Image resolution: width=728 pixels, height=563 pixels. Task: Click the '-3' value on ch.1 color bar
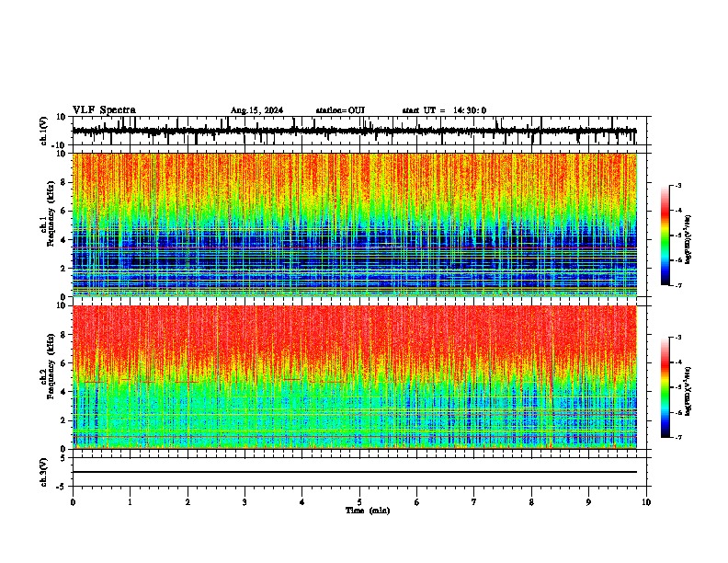tap(678, 186)
